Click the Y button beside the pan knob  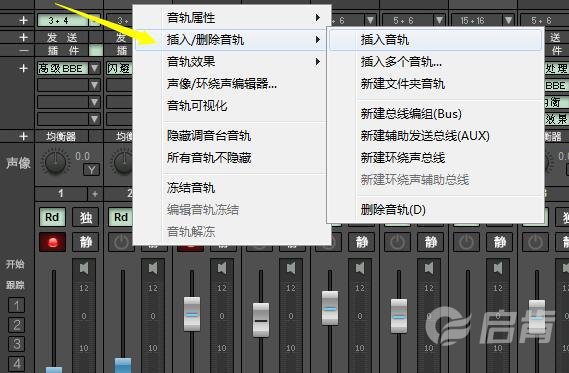pos(91,170)
